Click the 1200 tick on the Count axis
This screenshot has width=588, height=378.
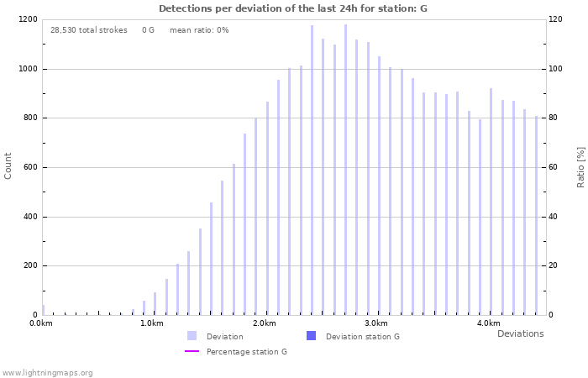27,19
